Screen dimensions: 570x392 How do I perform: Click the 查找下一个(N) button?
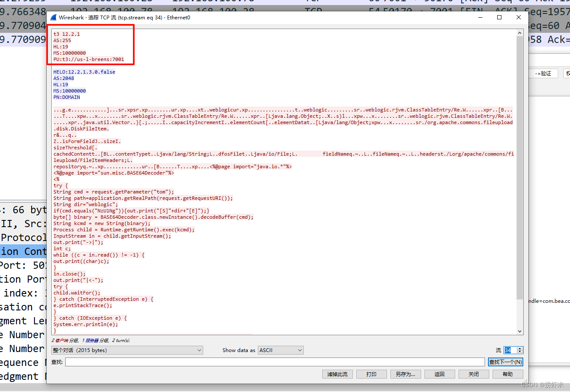point(506,362)
